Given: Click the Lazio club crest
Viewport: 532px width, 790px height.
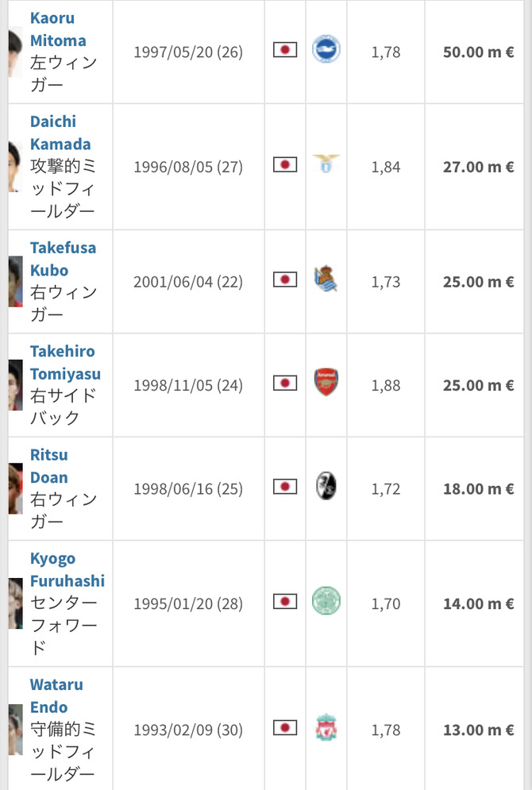Looking at the screenshot, I should click(x=326, y=164).
